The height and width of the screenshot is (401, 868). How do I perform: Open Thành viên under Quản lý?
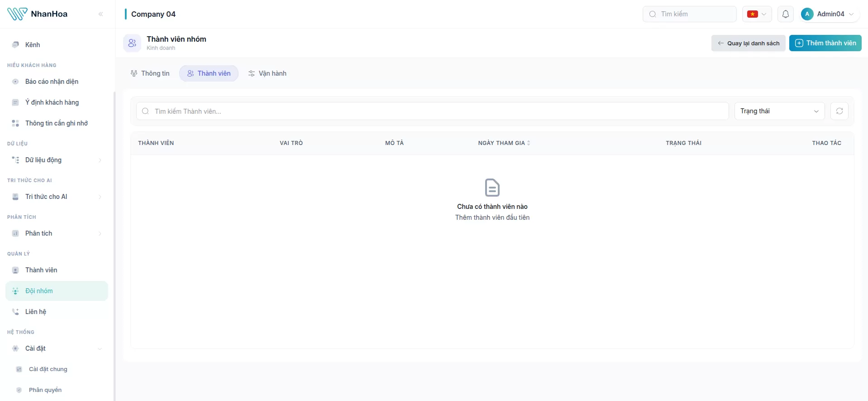click(57, 270)
